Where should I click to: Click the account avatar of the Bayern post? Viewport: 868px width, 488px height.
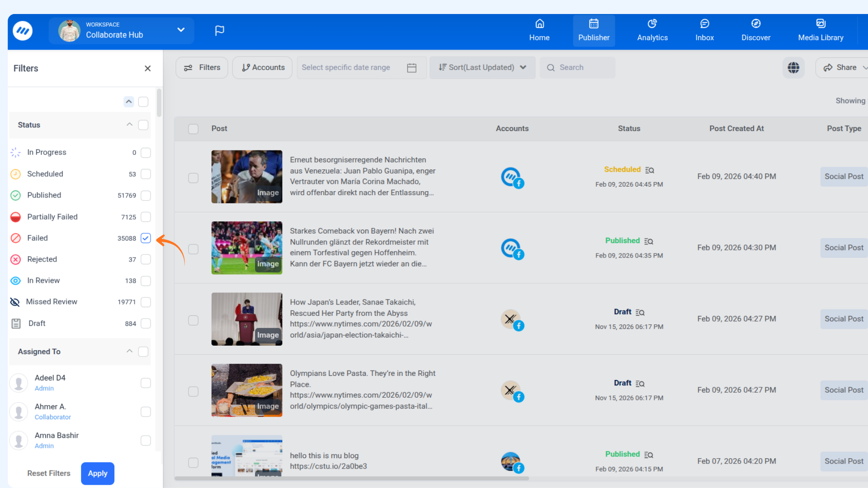click(x=512, y=249)
